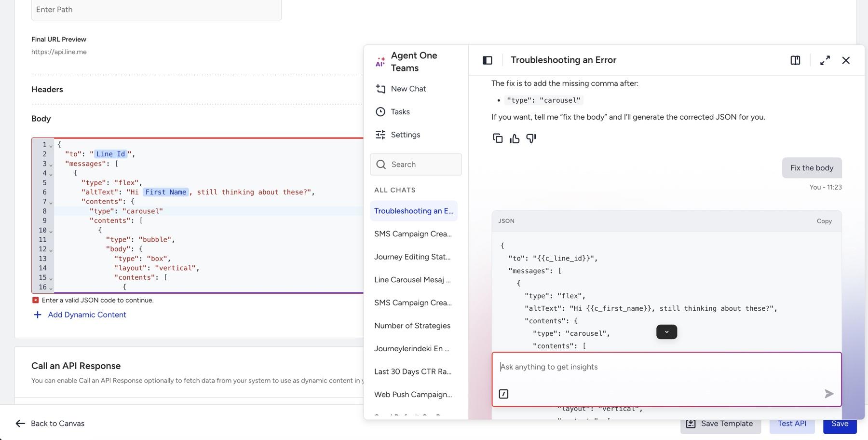Jump to latest message chevron button
Image resolution: width=868 pixels, height=440 pixels.
666,332
